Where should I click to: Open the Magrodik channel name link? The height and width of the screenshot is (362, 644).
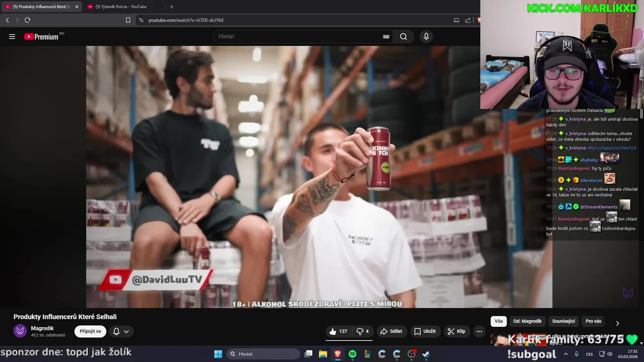pyautogui.click(x=42, y=328)
